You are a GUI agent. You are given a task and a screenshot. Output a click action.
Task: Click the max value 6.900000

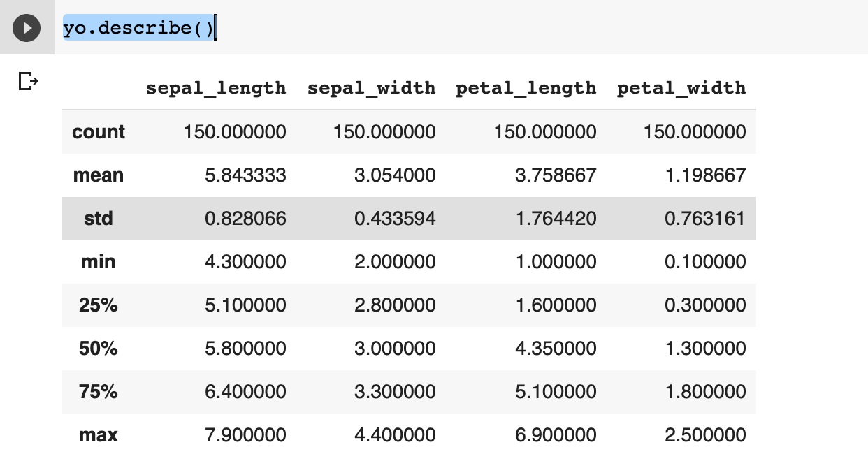(556, 435)
